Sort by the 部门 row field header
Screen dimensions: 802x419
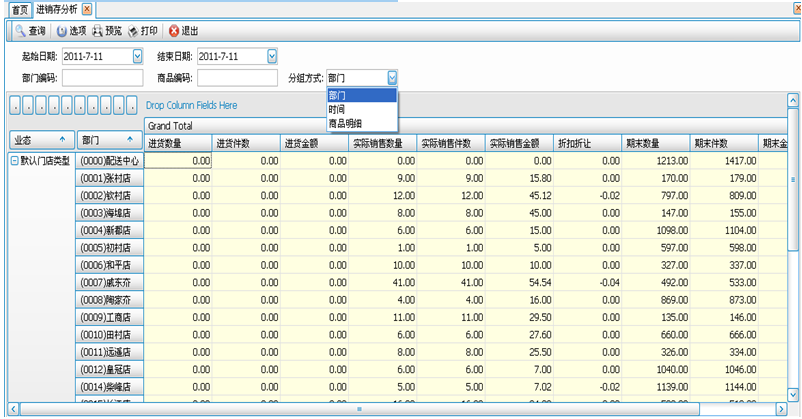pos(109,140)
